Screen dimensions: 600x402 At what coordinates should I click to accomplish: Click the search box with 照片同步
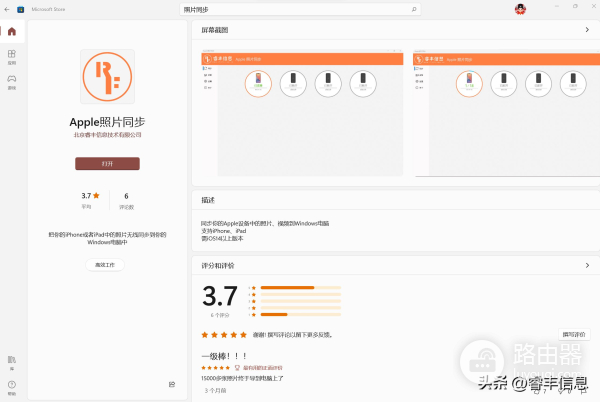click(300, 10)
